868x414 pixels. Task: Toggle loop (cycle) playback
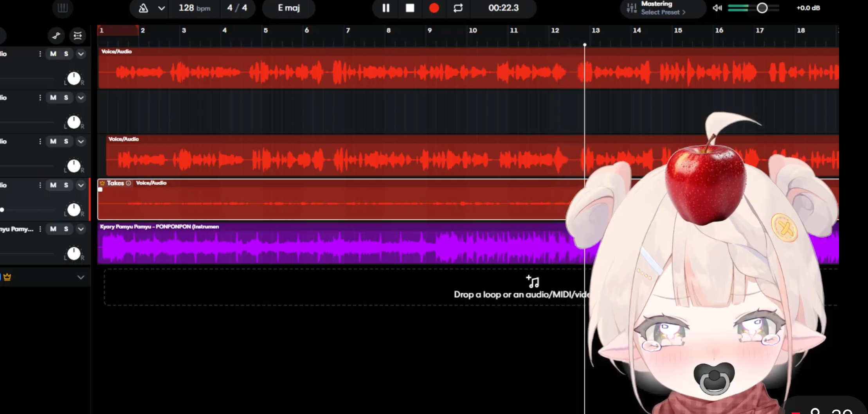[x=458, y=8]
